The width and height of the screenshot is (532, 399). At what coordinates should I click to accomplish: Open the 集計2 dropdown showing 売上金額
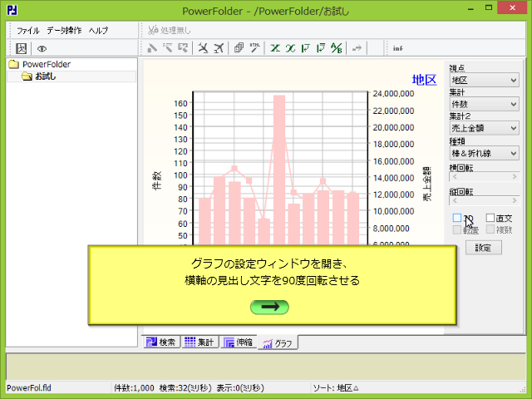(x=484, y=128)
